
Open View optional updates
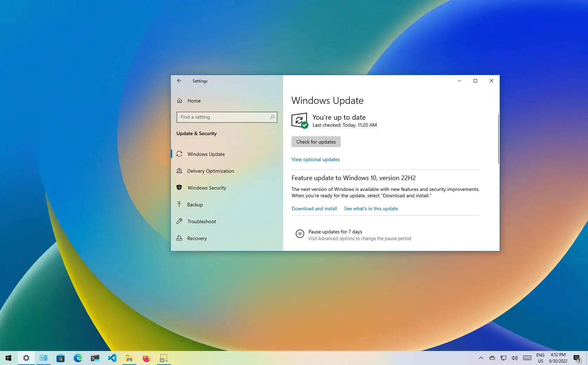click(x=315, y=159)
